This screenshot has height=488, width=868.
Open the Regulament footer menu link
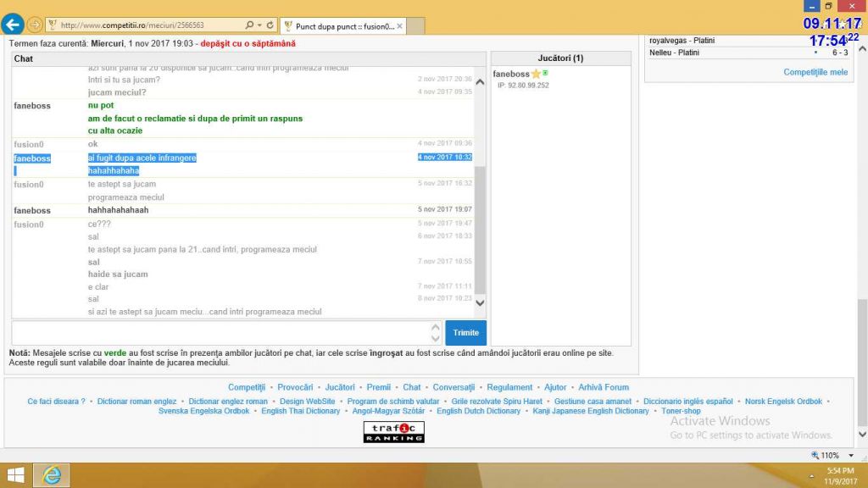[509, 387]
